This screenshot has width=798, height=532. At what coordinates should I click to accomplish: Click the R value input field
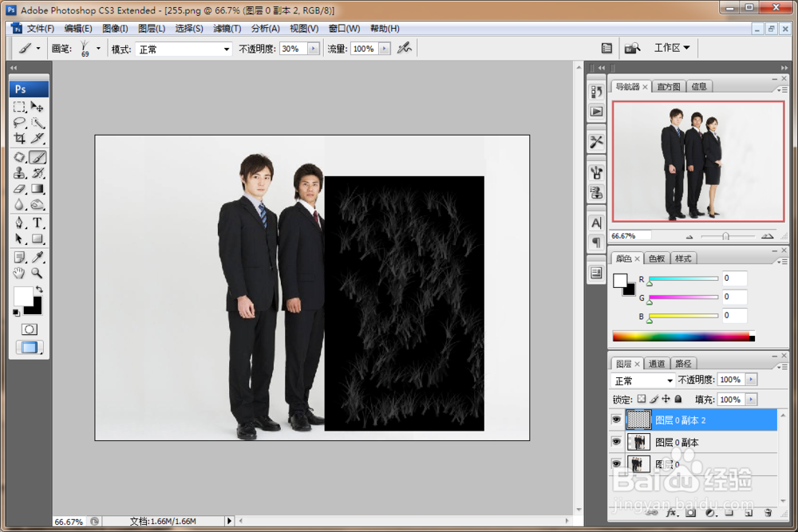tap(734, 278)
